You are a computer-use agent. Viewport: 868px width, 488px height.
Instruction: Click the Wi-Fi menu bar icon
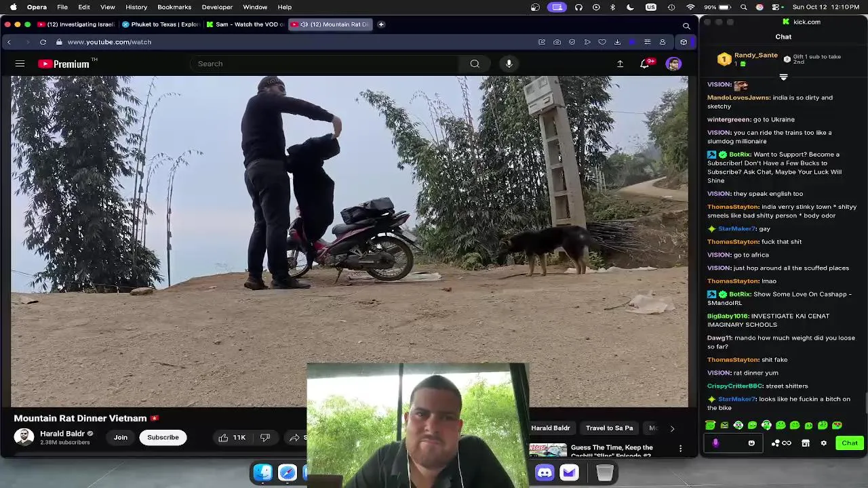690,7
